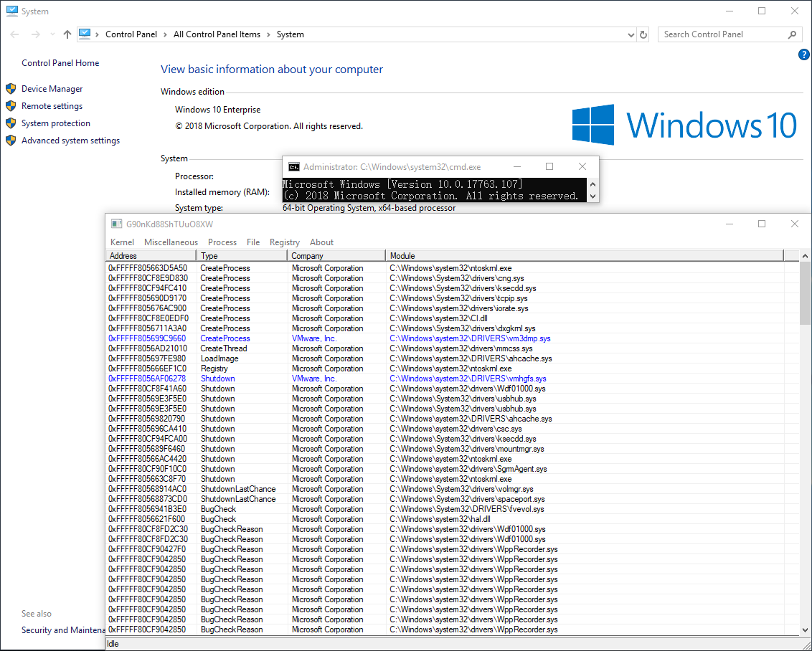This screenshot has height=651, width=812.
Task: Click scroll down arrow of callback list
Action: click(x=806, y=630)
